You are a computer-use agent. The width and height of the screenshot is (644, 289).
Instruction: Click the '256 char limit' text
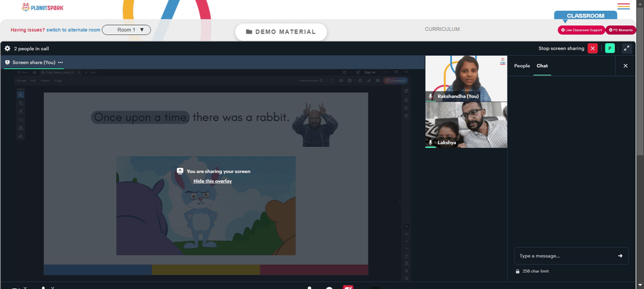point(536,272)
